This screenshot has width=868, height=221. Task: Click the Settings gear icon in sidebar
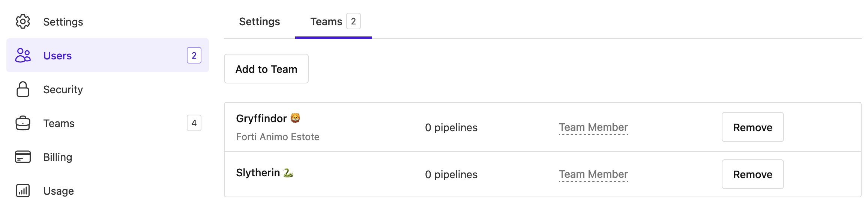[x=23, y=21]
